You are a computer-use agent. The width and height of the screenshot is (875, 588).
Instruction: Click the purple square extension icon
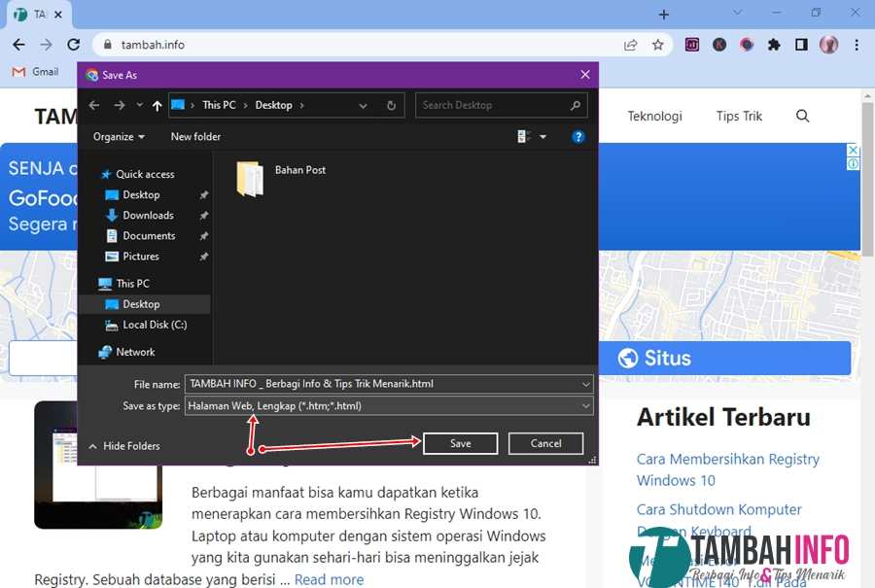point(692,45)
